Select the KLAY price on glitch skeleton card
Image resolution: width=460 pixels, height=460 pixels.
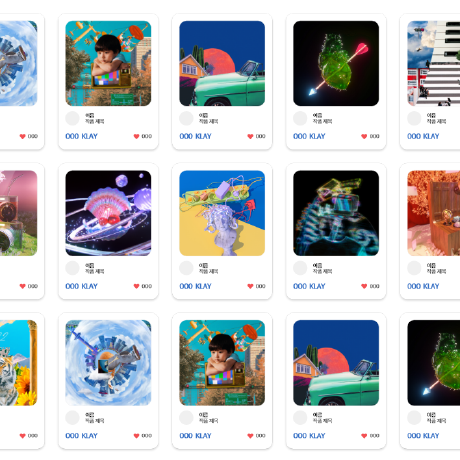coord(309,286)
